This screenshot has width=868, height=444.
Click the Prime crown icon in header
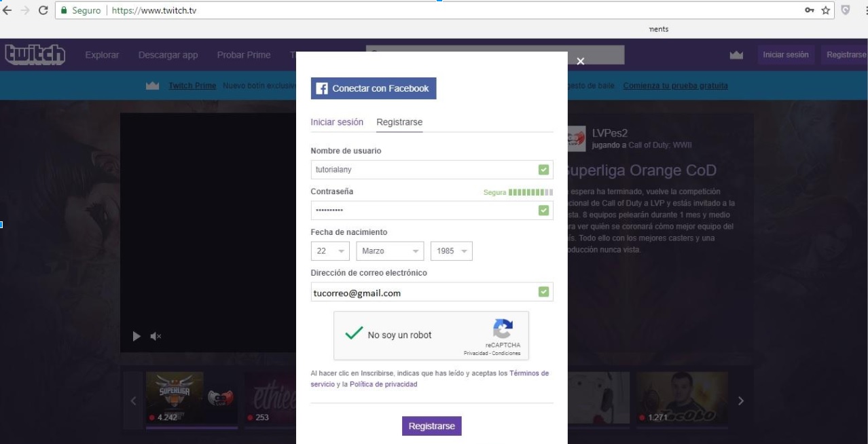(x=736, y=55)
